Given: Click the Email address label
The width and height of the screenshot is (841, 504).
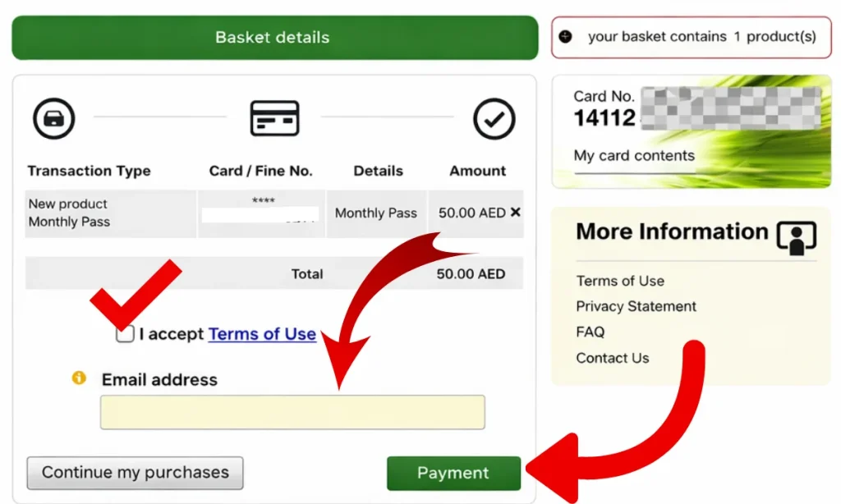Looking at the screenshot, I should click(159, 379).
